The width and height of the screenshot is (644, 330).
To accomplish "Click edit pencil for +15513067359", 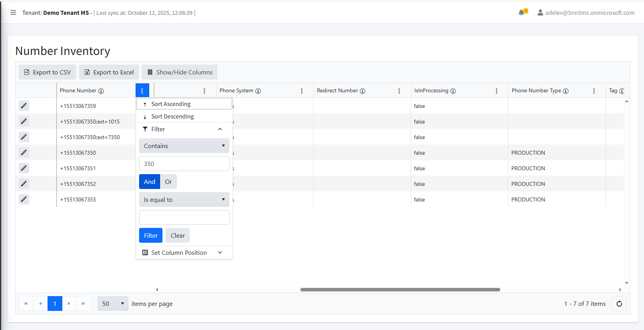I will [24, 106].
